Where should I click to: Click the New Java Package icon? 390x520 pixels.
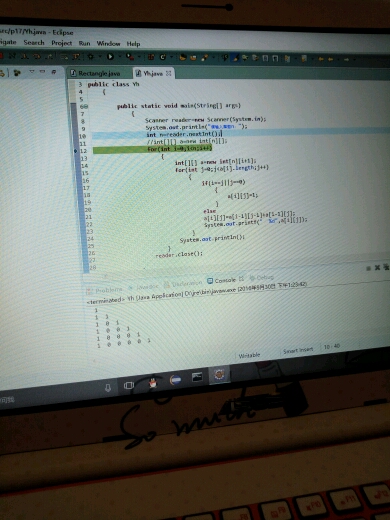151,57
